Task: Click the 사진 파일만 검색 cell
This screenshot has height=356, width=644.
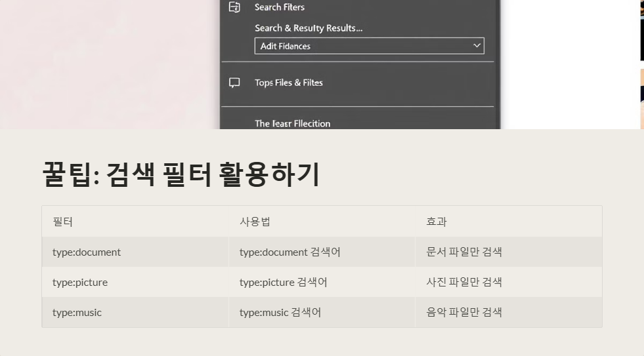Action: point(509,282)
